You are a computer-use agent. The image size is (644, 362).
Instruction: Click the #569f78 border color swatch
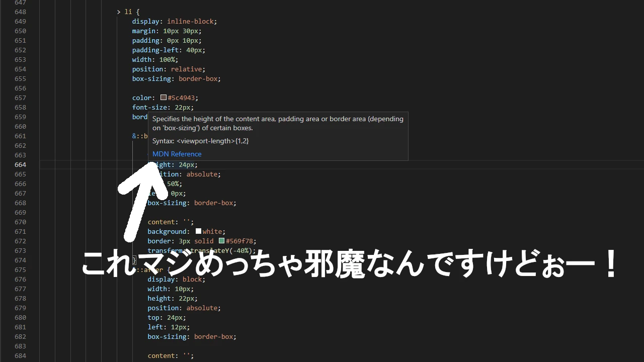(x=221, y=241)
